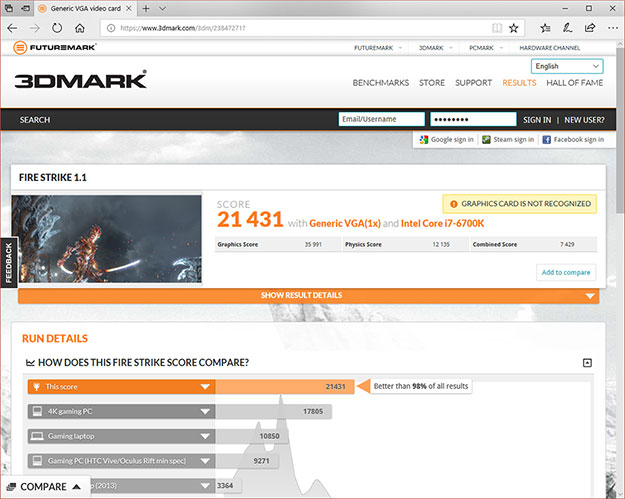Screen dimensions: 625x499
Task: Open the English language dropdown
Action: click(x=567, y=66)
